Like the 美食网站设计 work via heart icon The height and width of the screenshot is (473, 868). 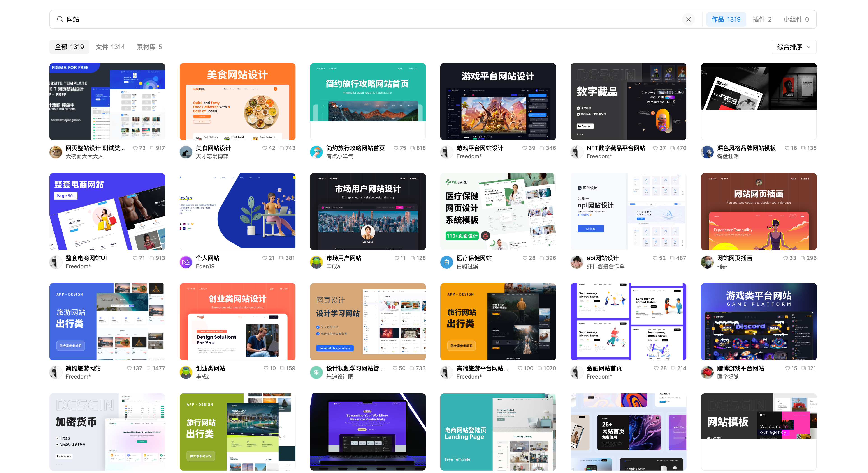coord(265,148)
